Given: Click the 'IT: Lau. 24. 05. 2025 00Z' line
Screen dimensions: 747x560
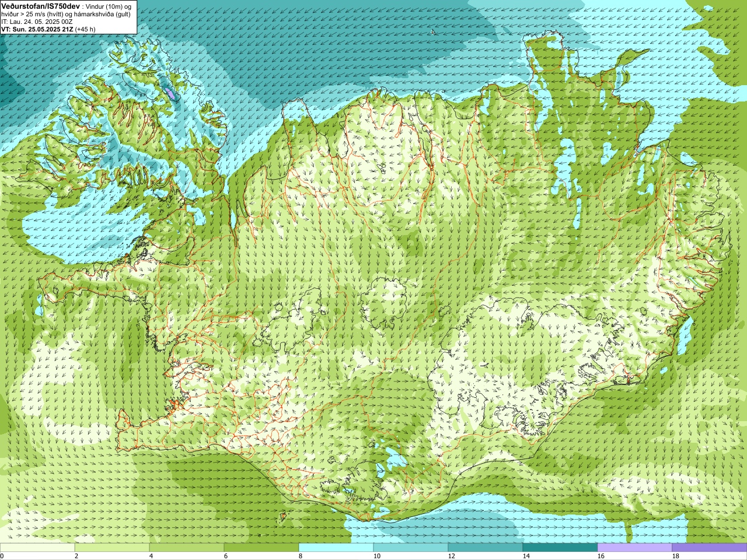Looking at the screenshot, I should [x=37, y=22].
